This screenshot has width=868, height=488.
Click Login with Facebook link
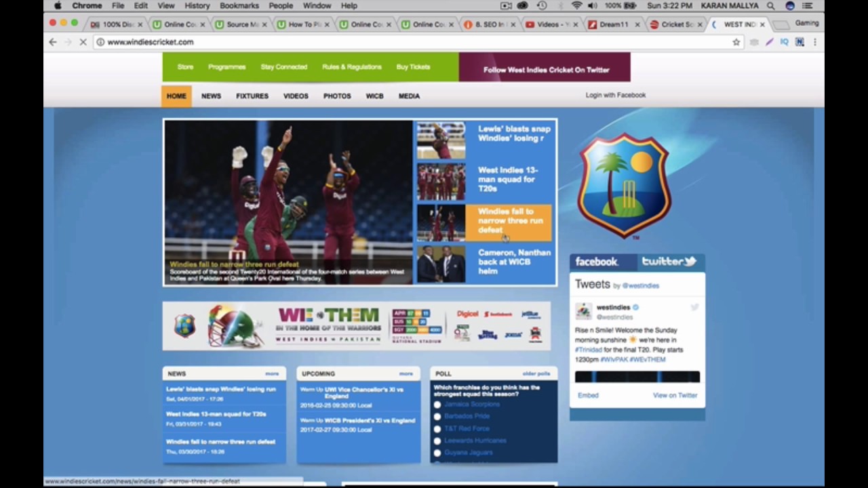click(615, 96)
